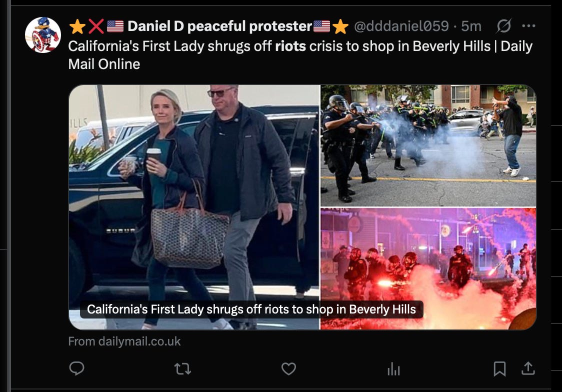Image resolution: width=562 pixels, height=392 pixels.
Task: Open the red flare night riot photo
Action: point(428,268)
